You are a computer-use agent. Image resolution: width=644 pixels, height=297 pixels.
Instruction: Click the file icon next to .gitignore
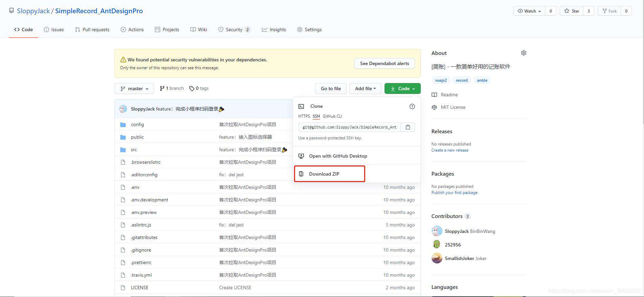123,250
